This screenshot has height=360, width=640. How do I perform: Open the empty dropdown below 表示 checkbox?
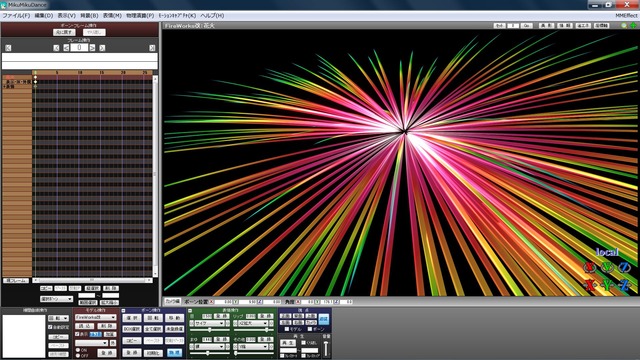pos(91,343)
